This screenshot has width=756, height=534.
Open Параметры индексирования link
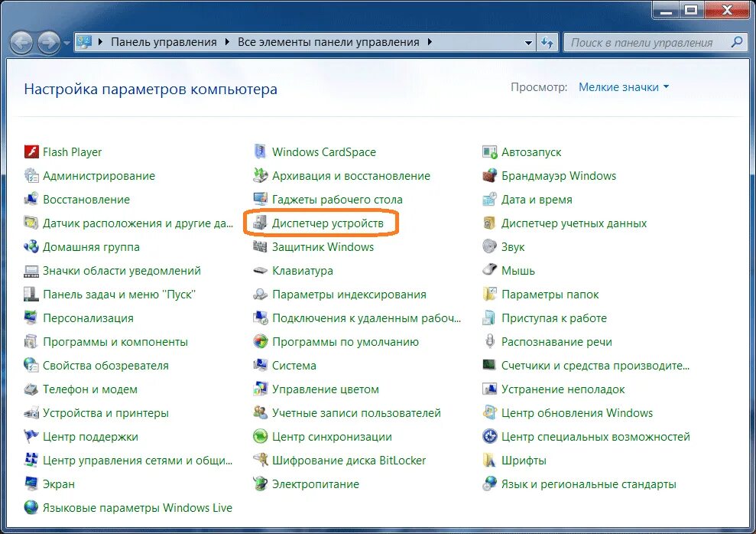click(349, 295)
